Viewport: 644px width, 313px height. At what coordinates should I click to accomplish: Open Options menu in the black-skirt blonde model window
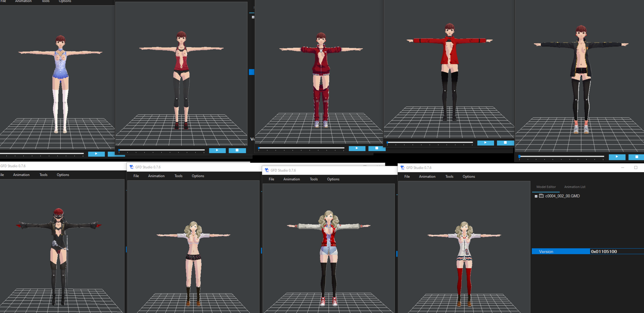click(x=198, y=176)
